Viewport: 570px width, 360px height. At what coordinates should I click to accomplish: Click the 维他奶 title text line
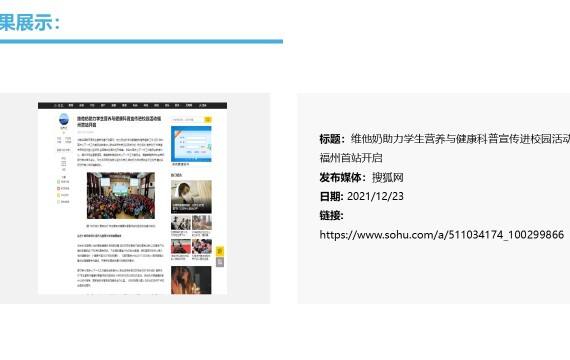click(460, 139)
